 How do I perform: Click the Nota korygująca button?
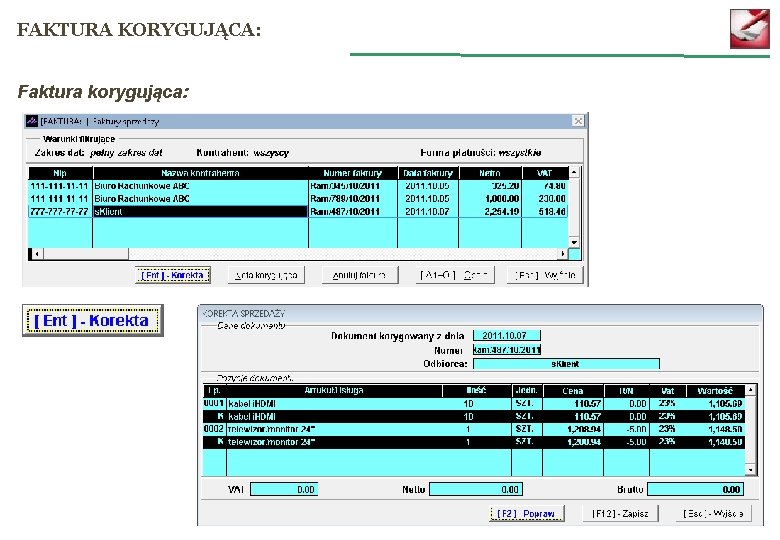266,275
